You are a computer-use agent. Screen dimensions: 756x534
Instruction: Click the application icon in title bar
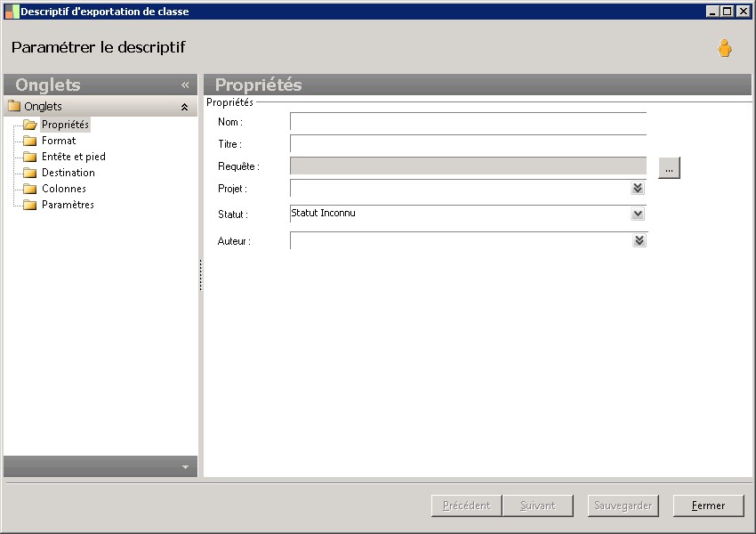12,12
